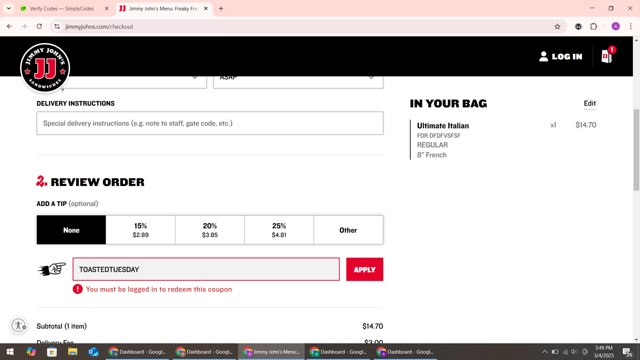Viewport: 640px width, 360px height.
Task: Click the coupon login error message
Action: point(159,289)
